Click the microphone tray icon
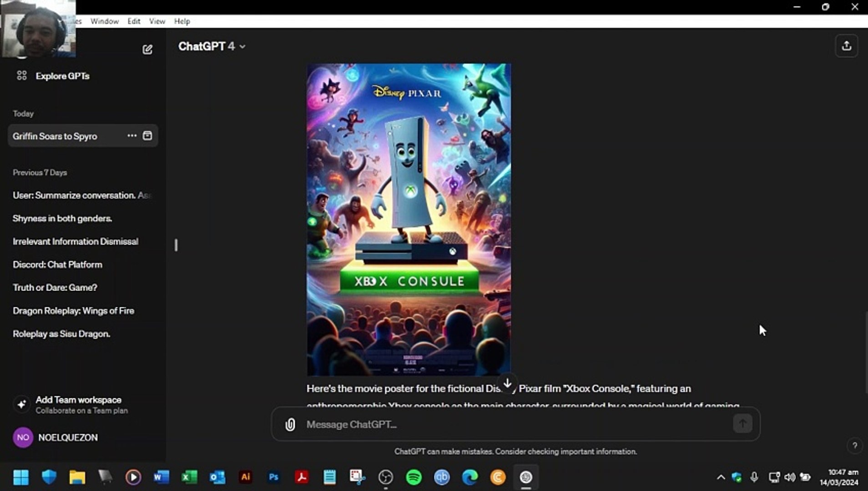The width and height of the screenshot is (868, 491). 754,477
